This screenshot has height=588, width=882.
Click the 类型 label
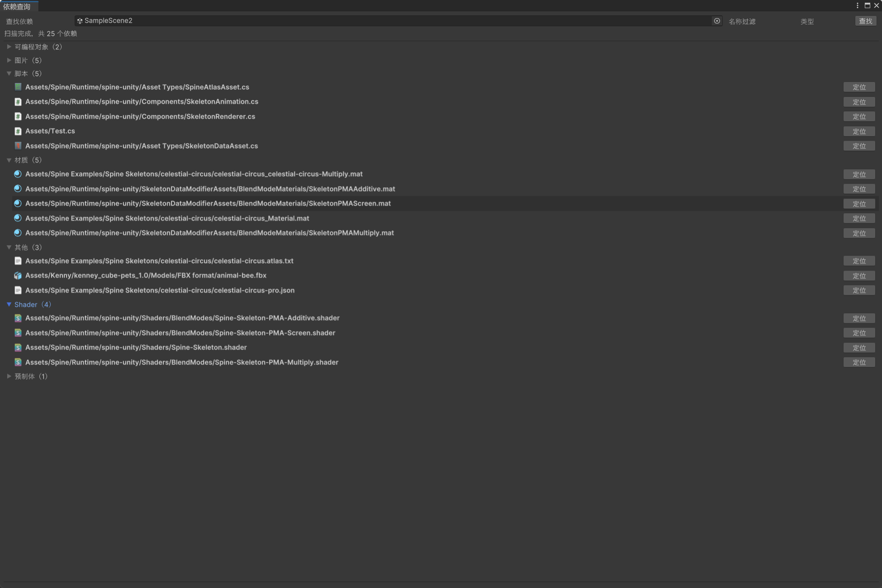click(x=807, y=21)
